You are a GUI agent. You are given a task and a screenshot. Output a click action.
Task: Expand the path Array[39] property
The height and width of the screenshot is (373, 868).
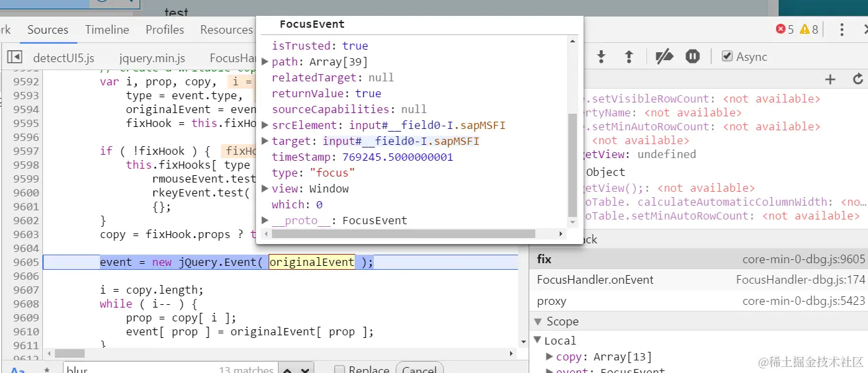click(x=265, y=62)
